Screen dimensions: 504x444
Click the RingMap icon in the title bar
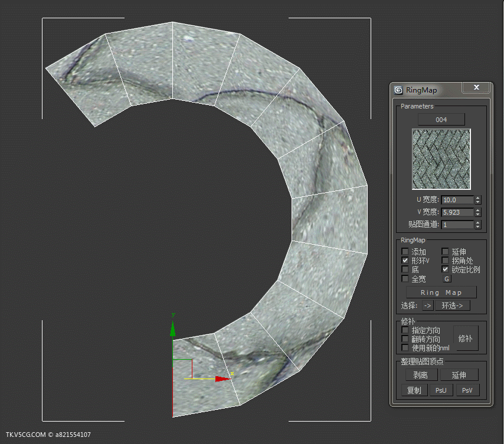coord(398,90)
